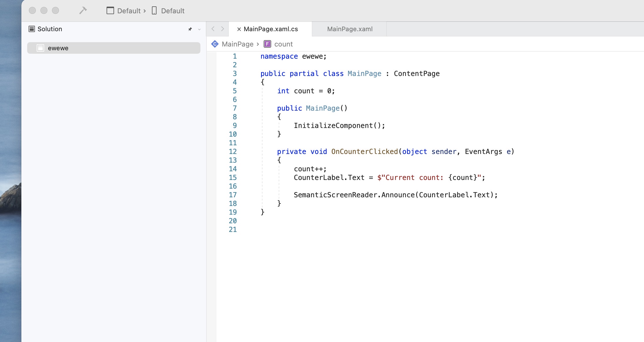Screen dimensions: 644x342
Task: Click the MainPage class icon in breadcrumb
Action: [215, 44]
